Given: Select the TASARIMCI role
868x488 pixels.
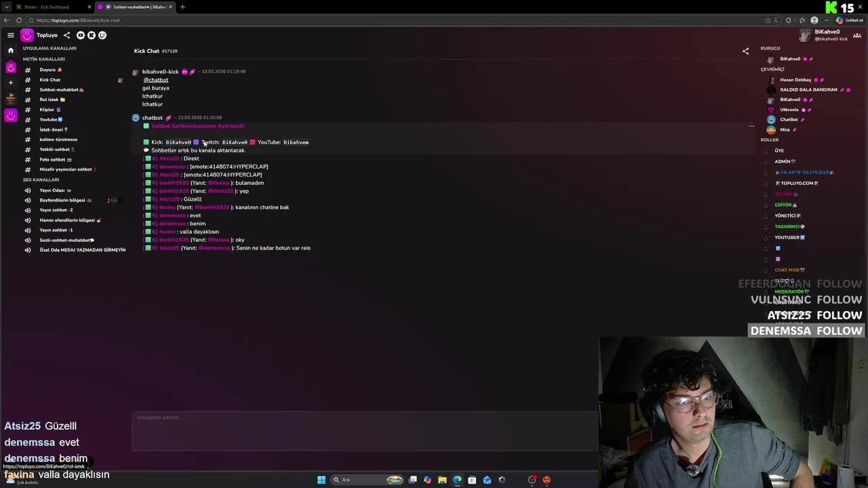Looking at the screenshot, I should pos(789,226).
